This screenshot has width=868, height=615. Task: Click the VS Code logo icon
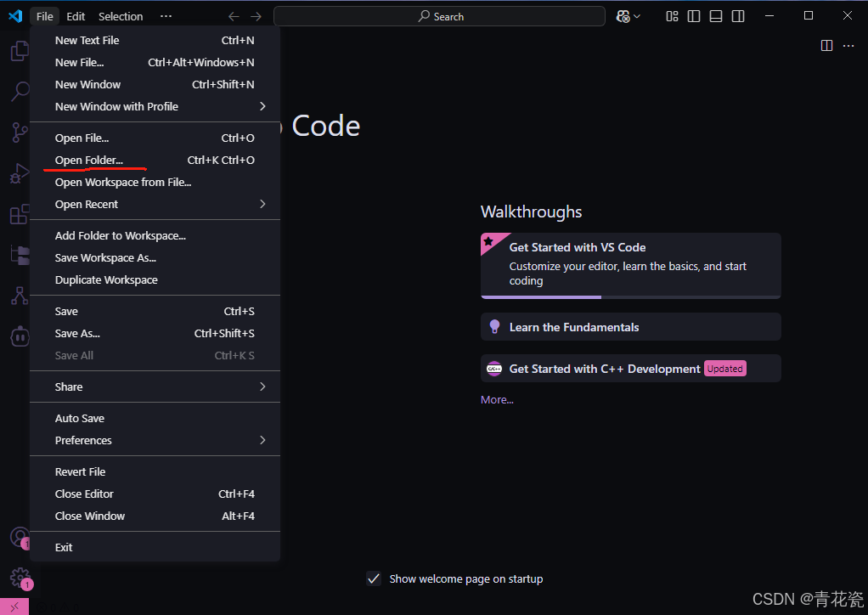point(15,15)
